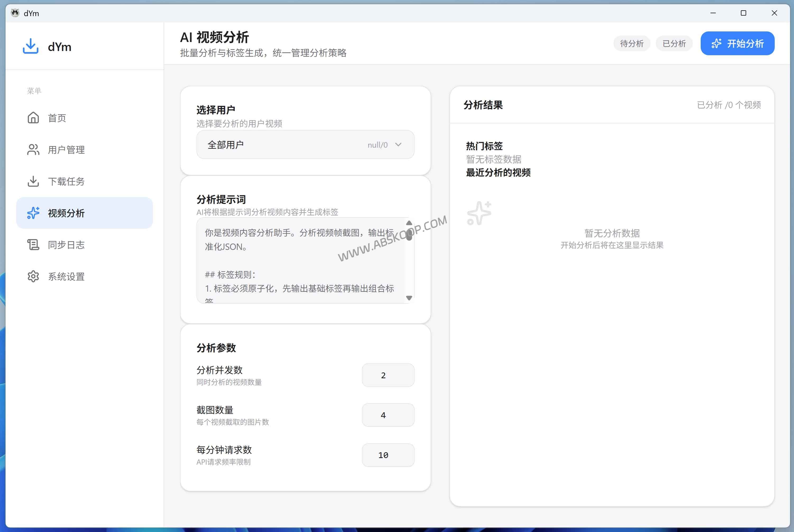Click the dYm download logo icon
Screen dimensions: 794x532
coord(31,46)
